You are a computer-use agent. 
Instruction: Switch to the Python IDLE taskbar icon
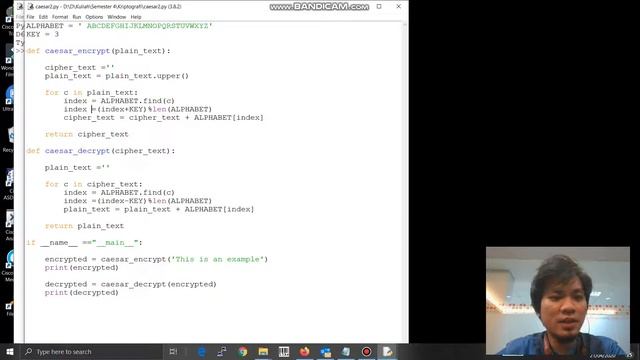pos(387,351)
